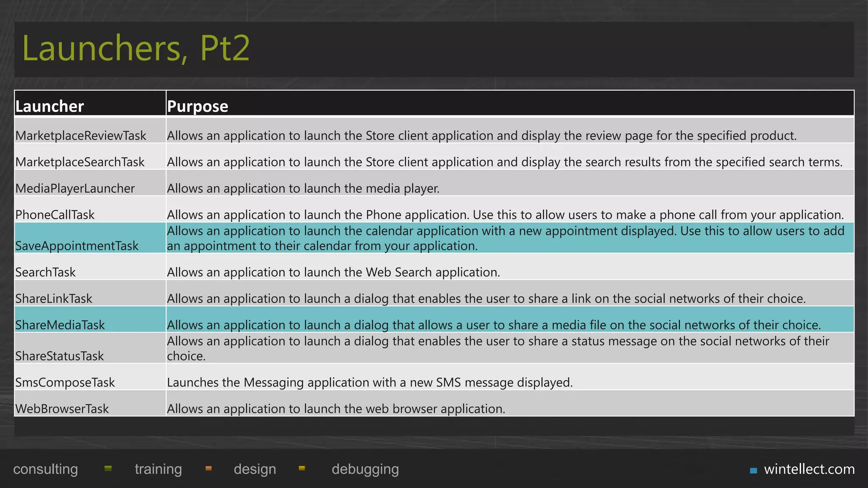This screenshot has width=868, height=488.
Task: Click the debugging footer text
Action: [365, 469]
